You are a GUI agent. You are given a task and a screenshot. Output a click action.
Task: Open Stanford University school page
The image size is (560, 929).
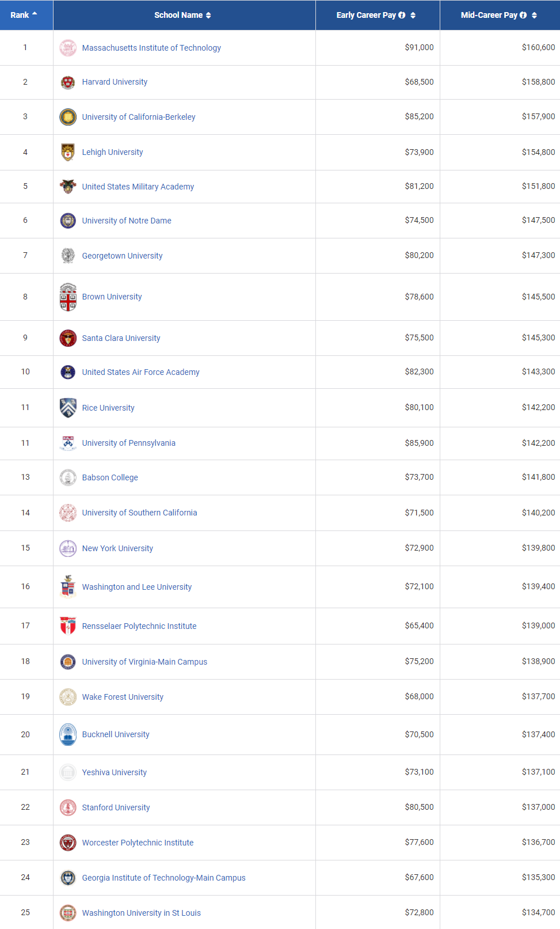pos(116,807)
